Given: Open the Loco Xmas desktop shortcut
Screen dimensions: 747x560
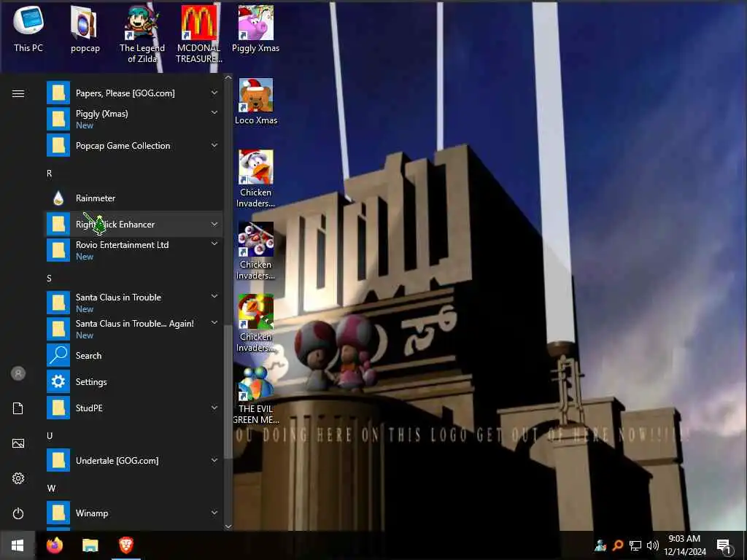Looking at the screenshot, I should (256, 101).
